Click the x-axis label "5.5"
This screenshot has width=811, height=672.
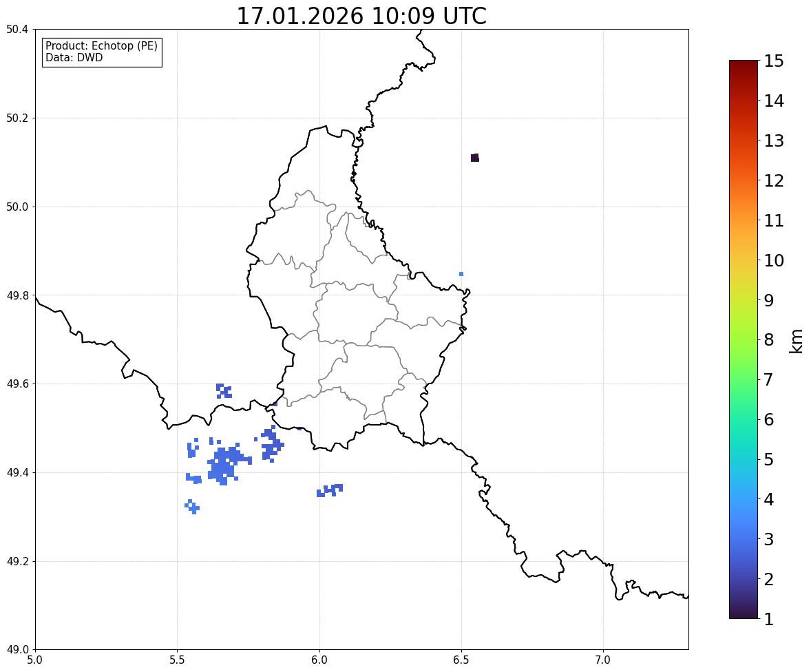click(178, 660)
